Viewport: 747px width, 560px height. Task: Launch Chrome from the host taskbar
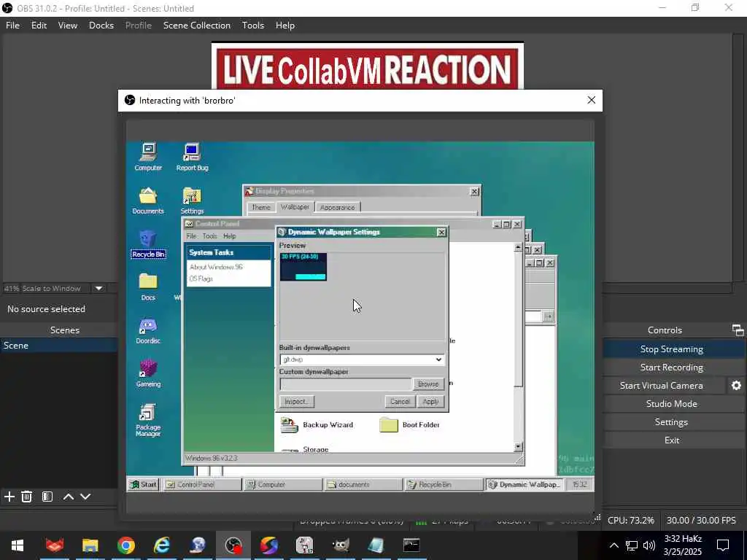[x=126, y=545]
